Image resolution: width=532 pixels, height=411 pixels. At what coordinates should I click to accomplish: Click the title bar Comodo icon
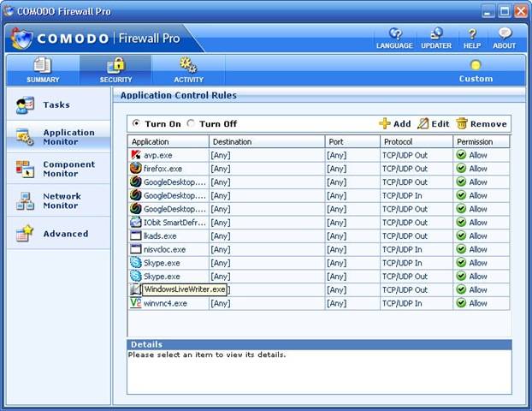9,11
